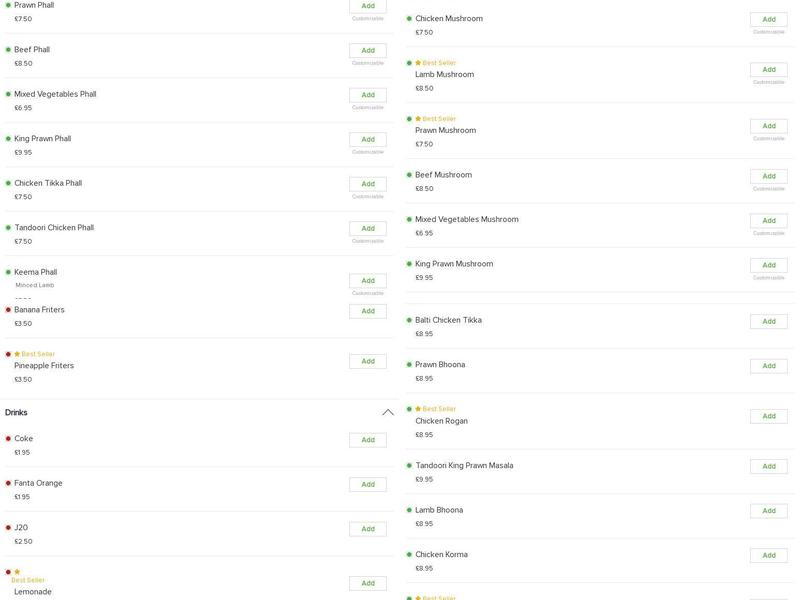Viewport: 800px width, 600px height.
Task: Open Mixed Vegetables Mushroom item name
Action: coord(467,219)
